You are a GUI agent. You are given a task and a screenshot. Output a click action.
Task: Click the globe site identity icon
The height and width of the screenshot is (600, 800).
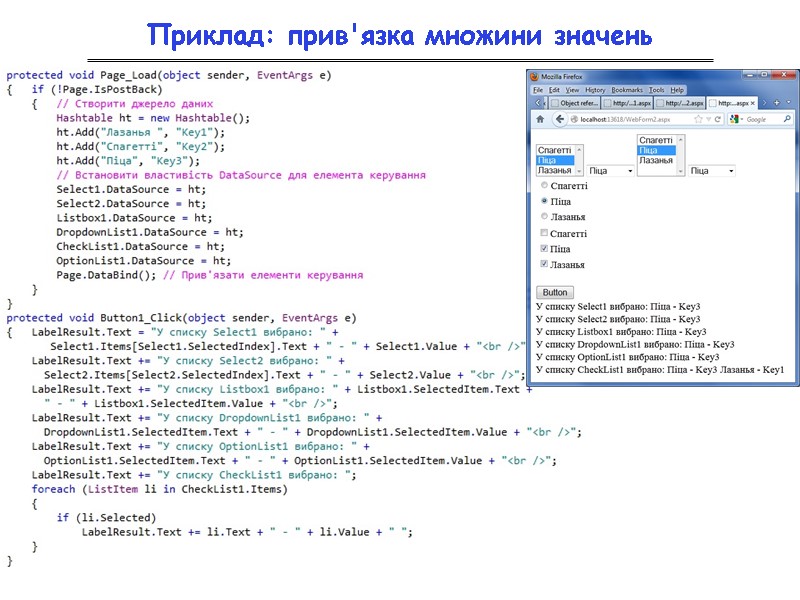574,119
